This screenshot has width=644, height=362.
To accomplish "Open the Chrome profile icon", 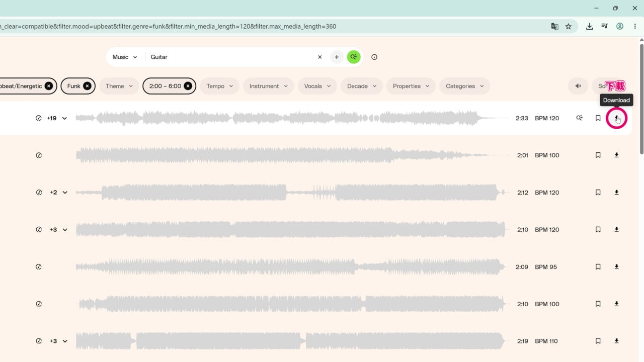I will 620,26.
